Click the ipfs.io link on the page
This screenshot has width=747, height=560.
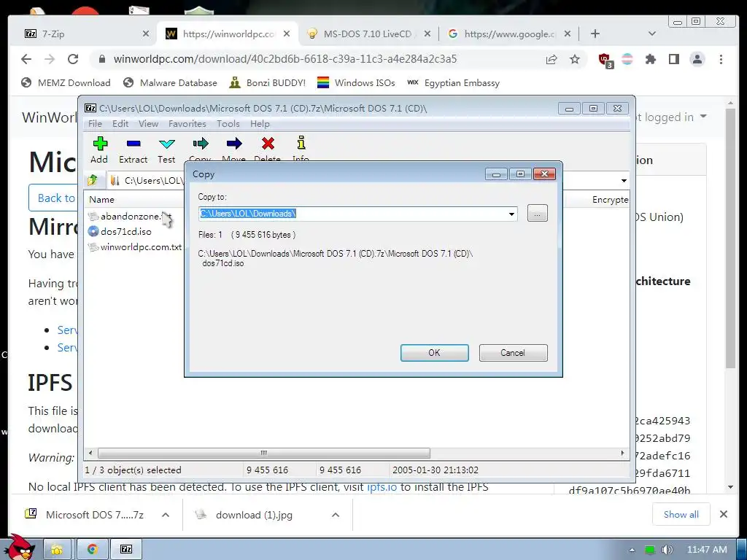[382, 487]
